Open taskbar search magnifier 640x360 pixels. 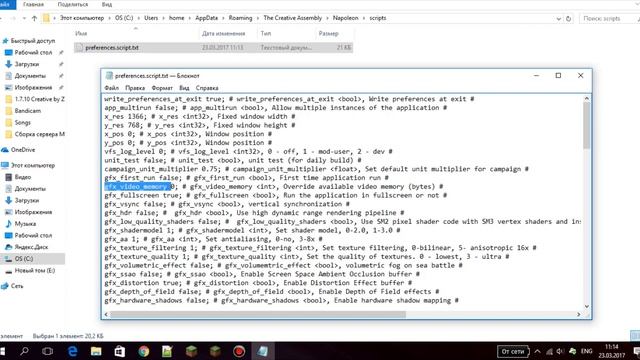click(x=24, y=351)
